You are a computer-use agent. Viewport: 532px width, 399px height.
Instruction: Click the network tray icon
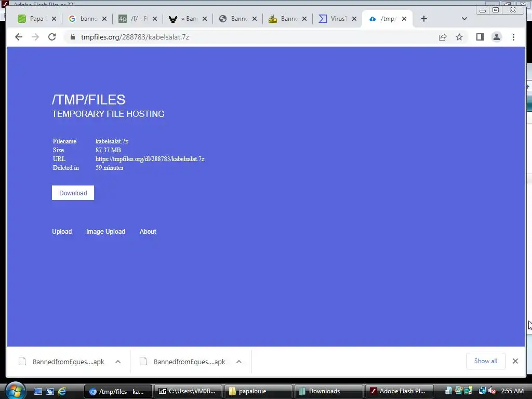[482, 391]
